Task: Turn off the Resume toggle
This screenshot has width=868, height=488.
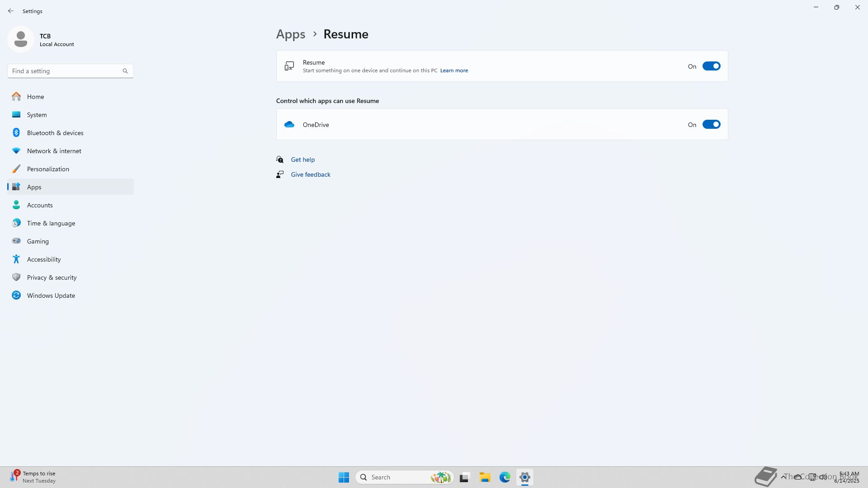Action: [x=711, y=66]
